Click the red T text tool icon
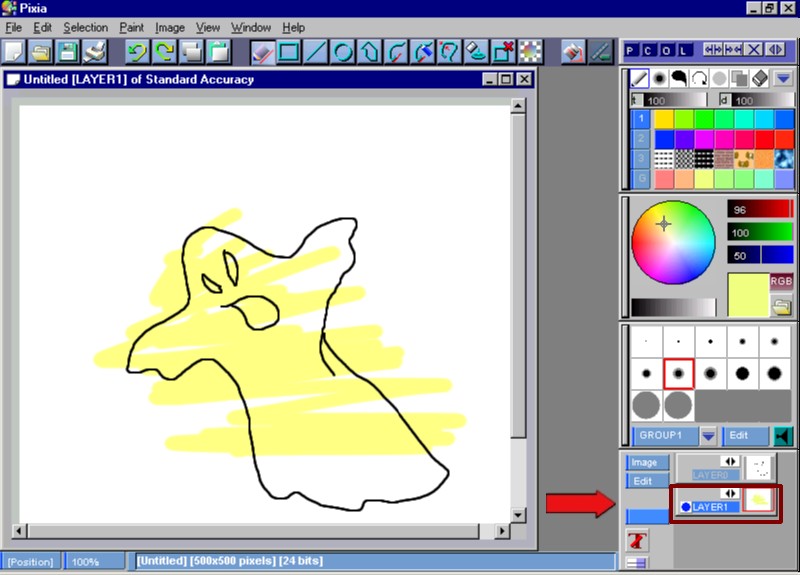The image size is (800, 575). tap(636, 541)
